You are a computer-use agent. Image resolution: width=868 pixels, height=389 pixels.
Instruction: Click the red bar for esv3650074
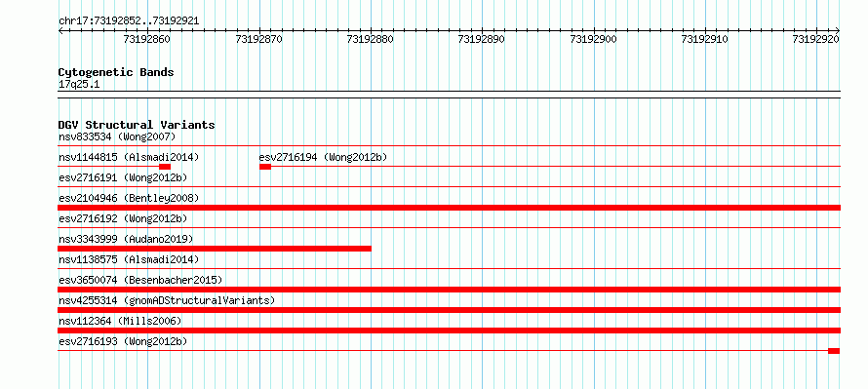point(449,290)
